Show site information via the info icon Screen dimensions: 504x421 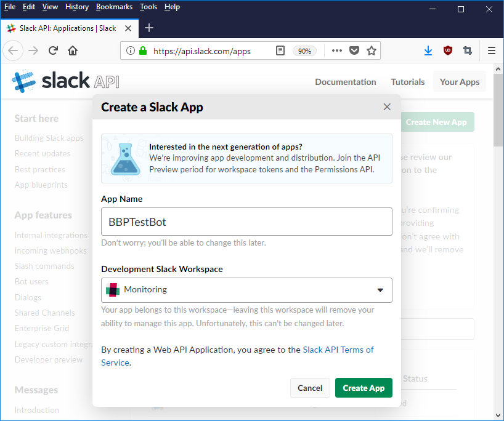coord(130,50)
